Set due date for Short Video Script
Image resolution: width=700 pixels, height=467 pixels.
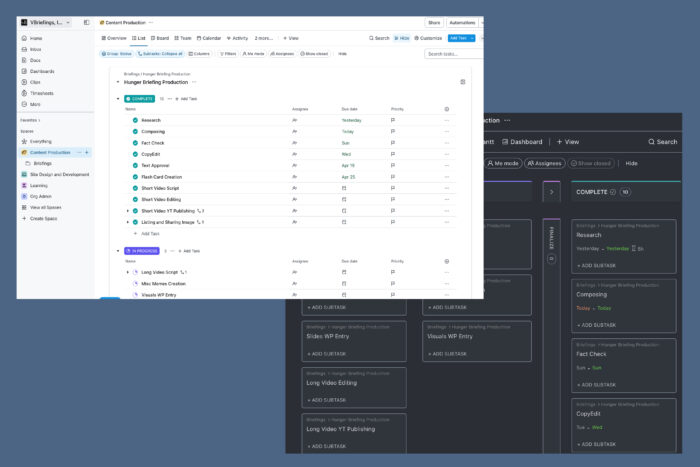[x=344, y=188]
